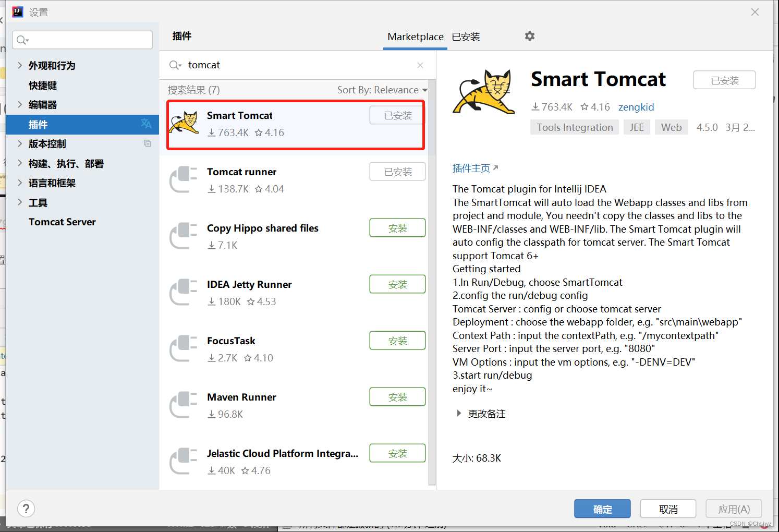The height and width of the screenshot is (532, 779).
Task: Click the FocusTask plugin icon
Action: [184, 348]
